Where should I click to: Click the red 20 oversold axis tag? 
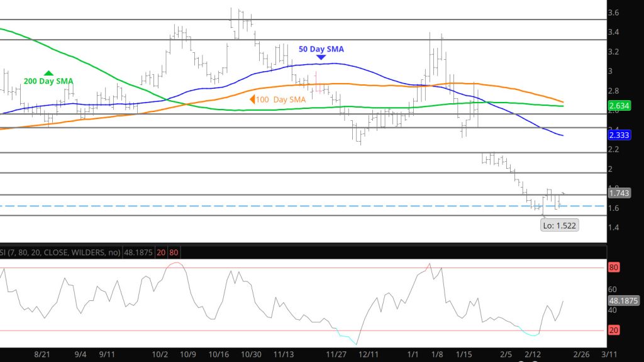[x=613, y=331]
